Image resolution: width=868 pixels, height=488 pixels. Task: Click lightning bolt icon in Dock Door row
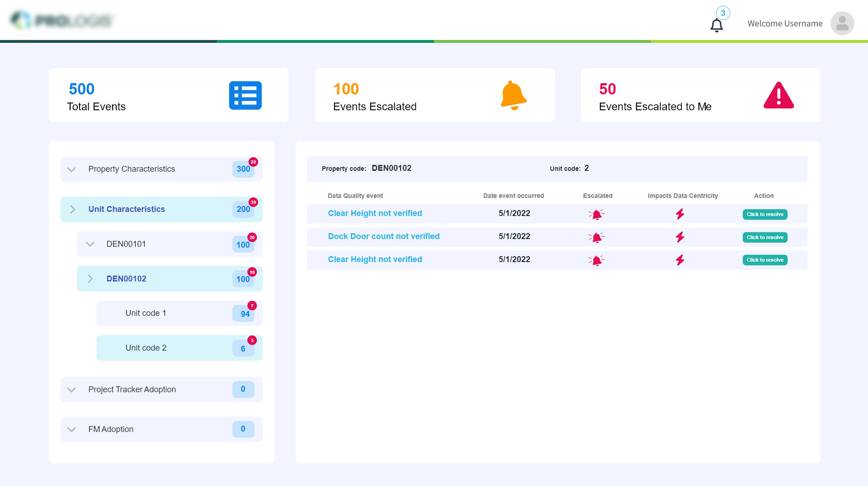680,237
